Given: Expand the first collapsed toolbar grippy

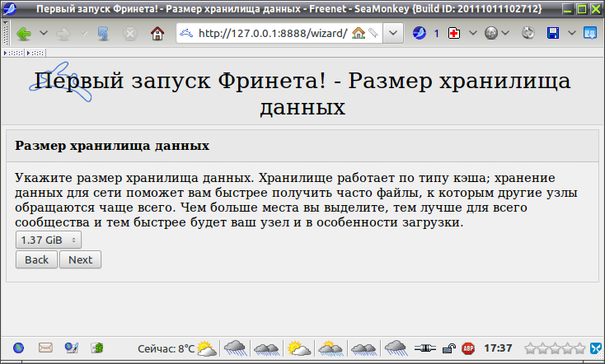Looking at the screenshot, I should (13, 53).
